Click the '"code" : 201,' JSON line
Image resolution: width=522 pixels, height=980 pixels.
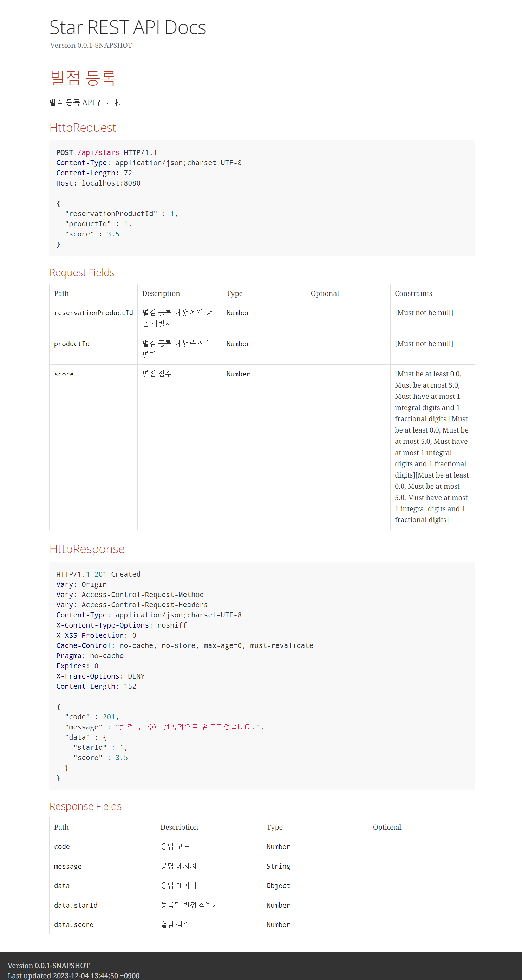[92, 717]
